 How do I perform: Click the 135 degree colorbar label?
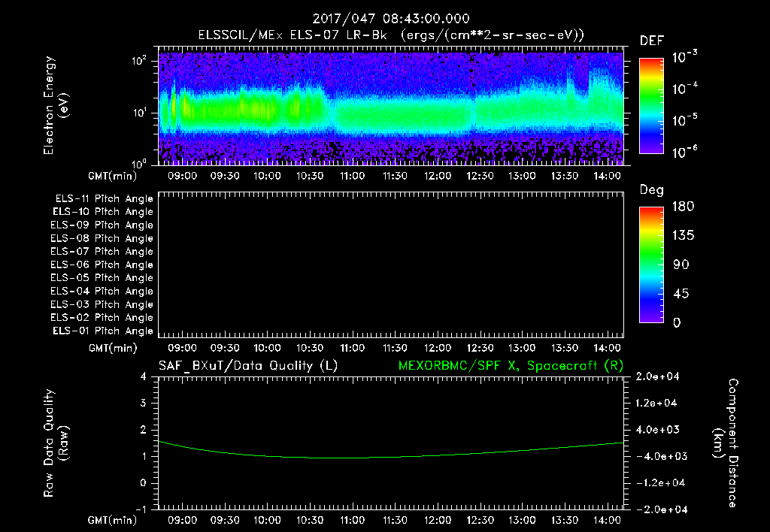[x=683, y=235]
